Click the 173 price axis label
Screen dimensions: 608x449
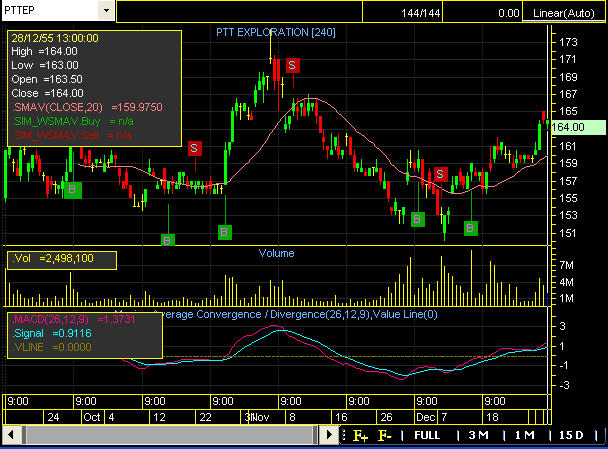tap(568, 42)
